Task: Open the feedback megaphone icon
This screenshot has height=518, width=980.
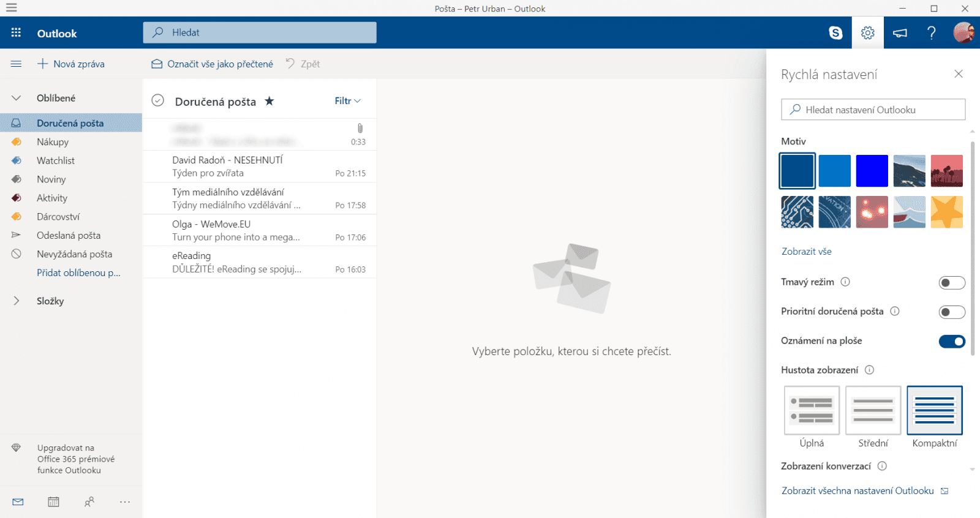Action: pos(900,33)
